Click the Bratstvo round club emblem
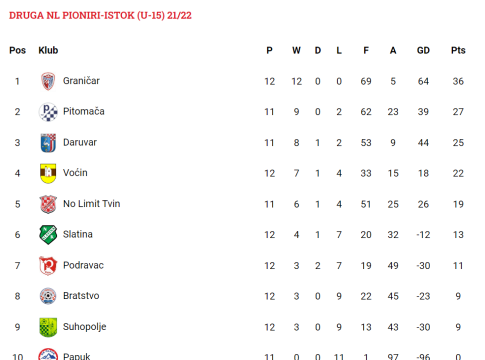Image resolution: width=485 pixels, height=360 pixels. 48,296
